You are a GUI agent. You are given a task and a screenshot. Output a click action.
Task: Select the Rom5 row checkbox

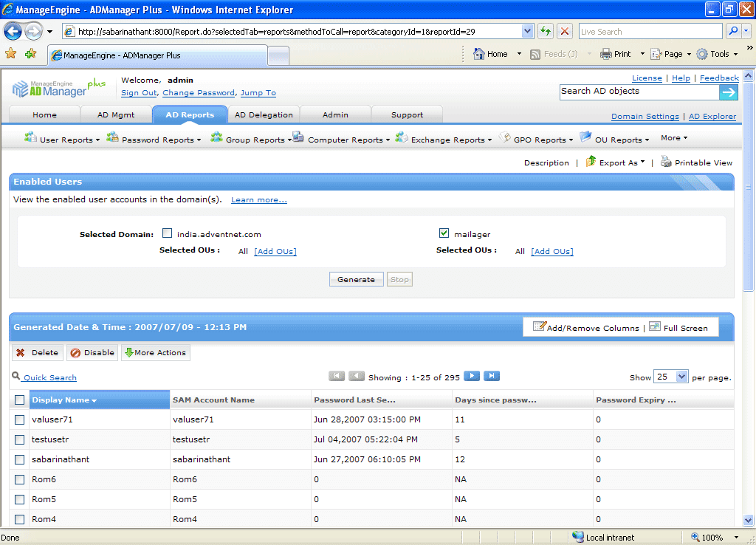click(19, 499)
